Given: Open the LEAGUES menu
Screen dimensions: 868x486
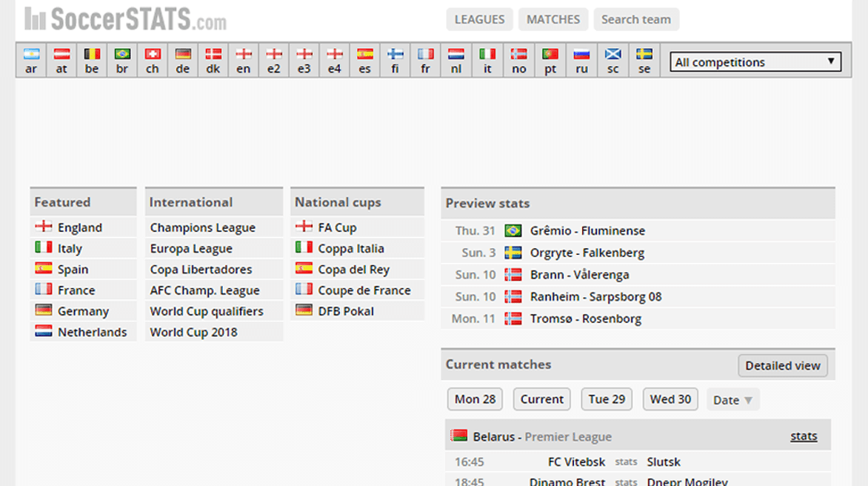Looking at the screenshot, I should coord(479,19).
